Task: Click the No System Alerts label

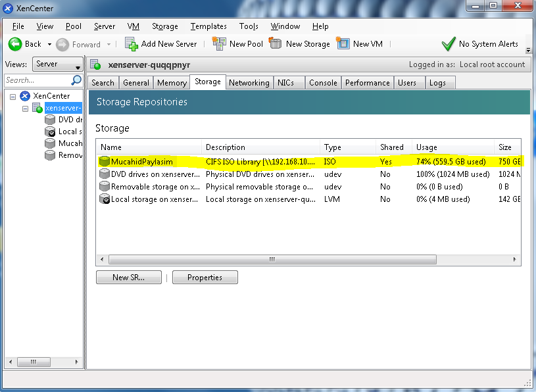Action: [489, 44]
